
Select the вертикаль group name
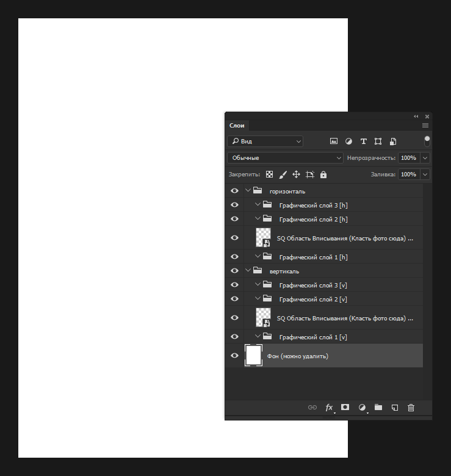[284, 272]
